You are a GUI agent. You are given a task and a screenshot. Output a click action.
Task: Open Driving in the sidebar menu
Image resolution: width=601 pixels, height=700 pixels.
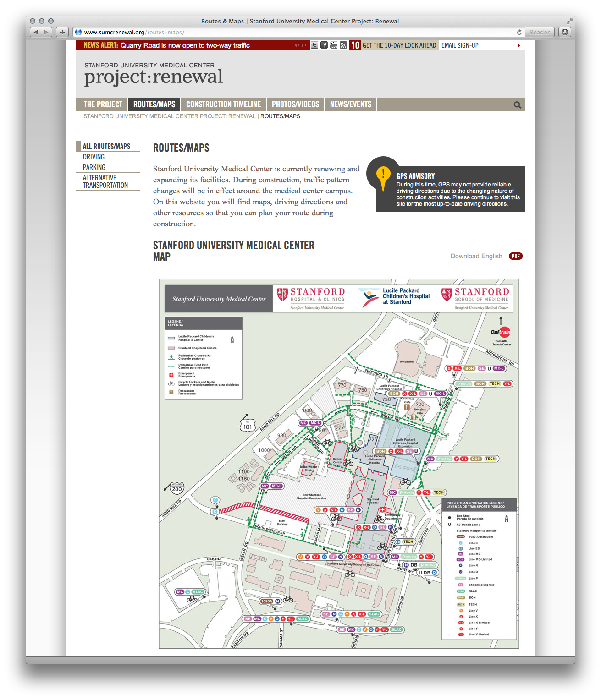pyautogui.click(x=94, y=157)
